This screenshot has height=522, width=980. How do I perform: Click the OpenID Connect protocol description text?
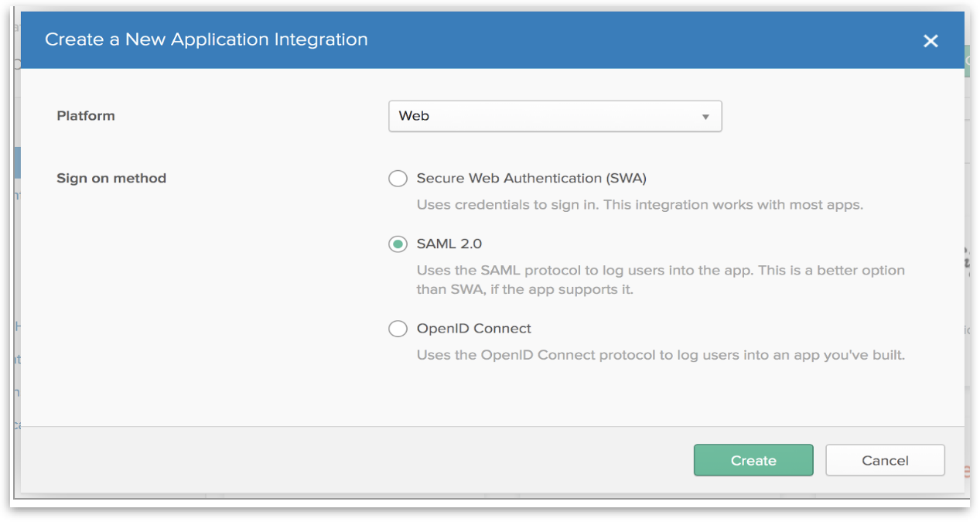tap(660, 355)
